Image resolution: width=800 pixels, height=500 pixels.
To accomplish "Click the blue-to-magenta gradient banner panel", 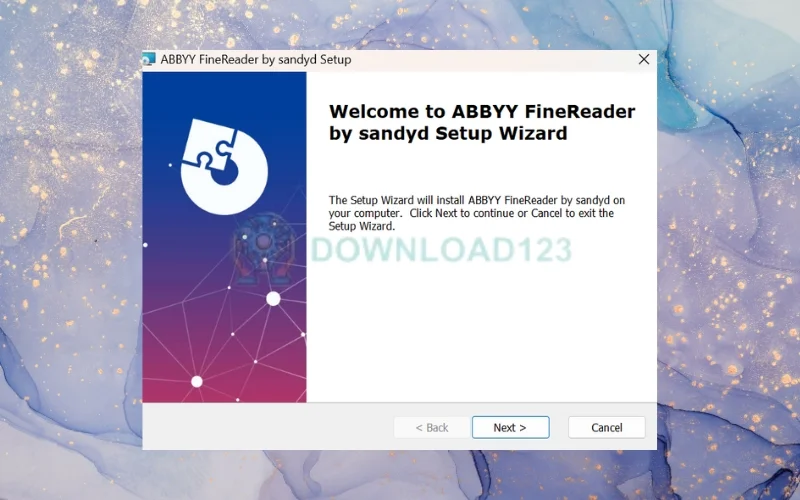I will (x=224, y=237).
